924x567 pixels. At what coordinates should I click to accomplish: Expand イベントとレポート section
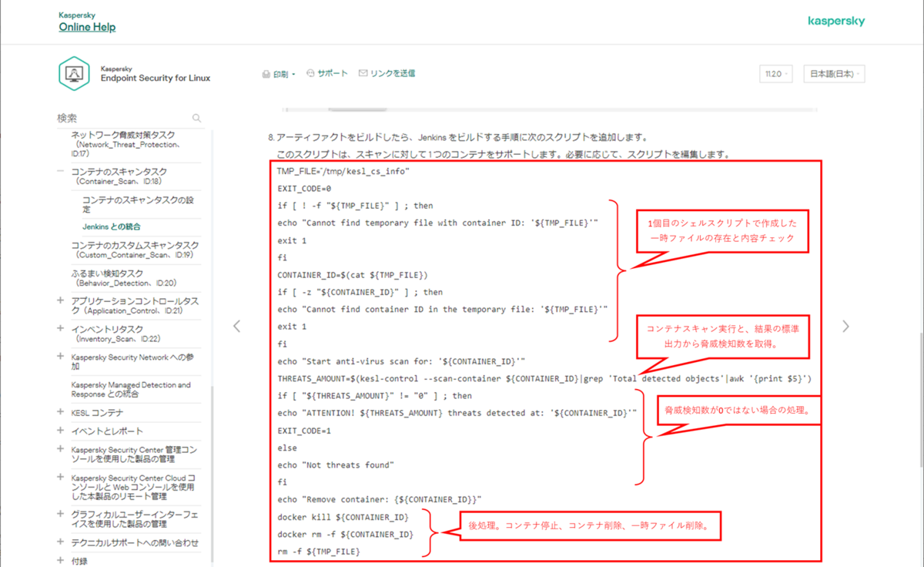click(61, 431)
